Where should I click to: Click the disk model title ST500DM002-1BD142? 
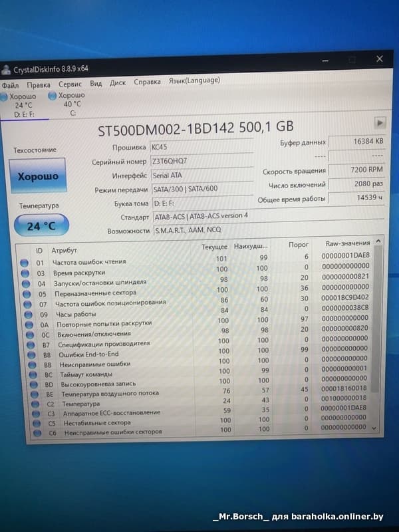point(166,130)
